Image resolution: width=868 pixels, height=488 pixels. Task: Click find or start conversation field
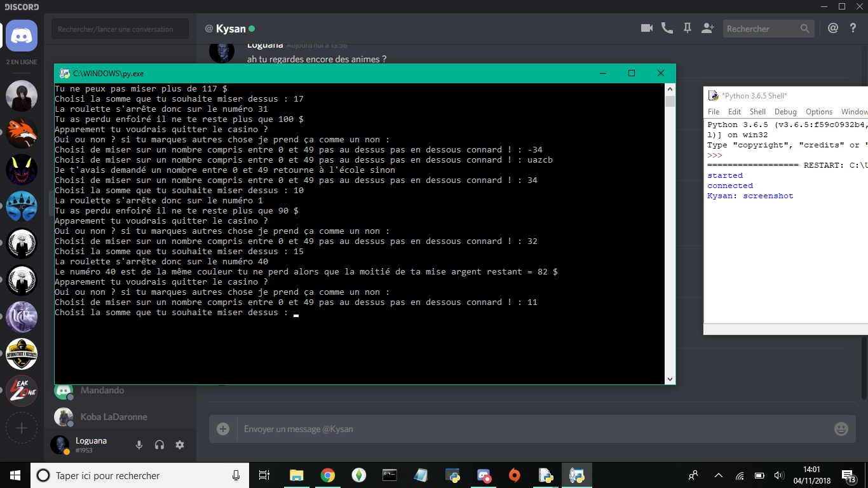click(120, 29)
